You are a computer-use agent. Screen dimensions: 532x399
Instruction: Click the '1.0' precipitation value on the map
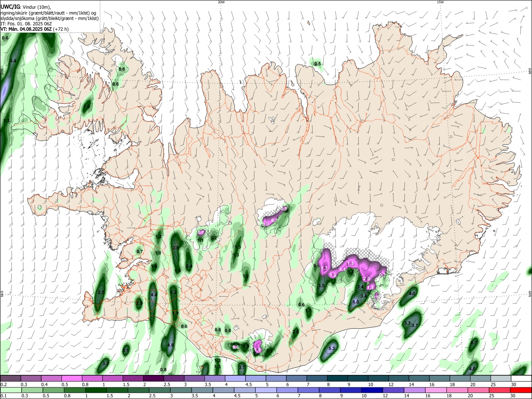point(158,253)
